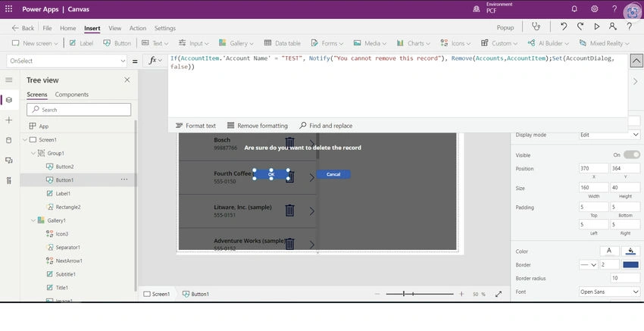Viewport: 644px width, 331px height.
Task: Click Remove formatting
Action: click(x=258, y=126)
